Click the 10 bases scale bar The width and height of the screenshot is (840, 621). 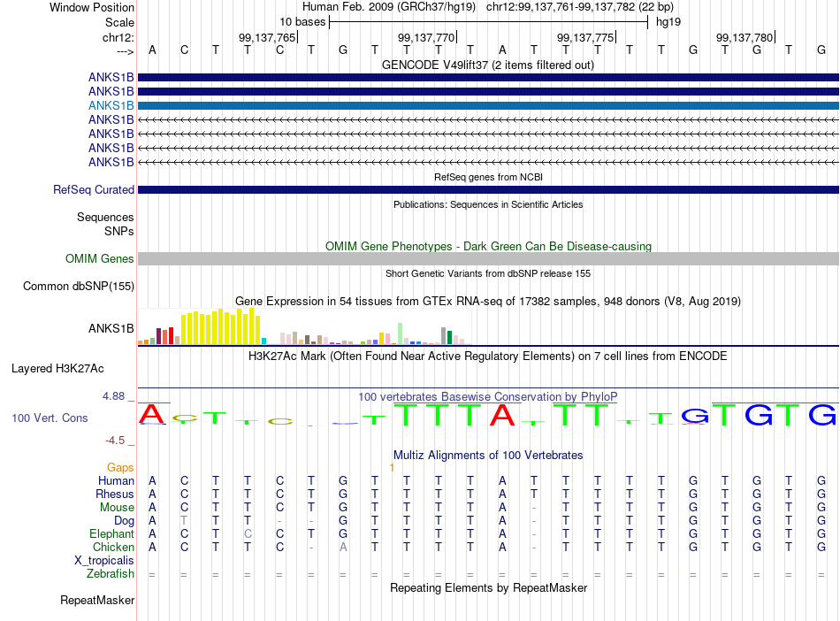click(x=489, y=22)
